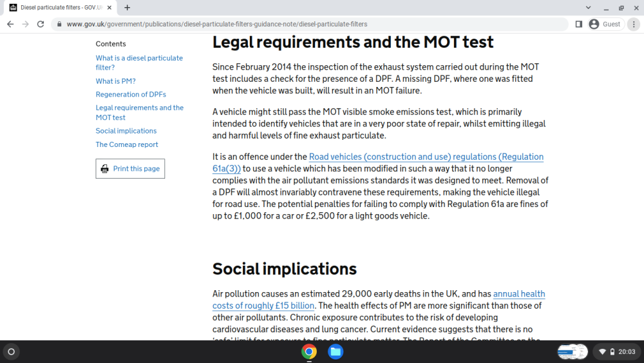The height and width of the screenshot is (363, 644).
Task: Expand the tab search chevron
Action: coord(588,7)
